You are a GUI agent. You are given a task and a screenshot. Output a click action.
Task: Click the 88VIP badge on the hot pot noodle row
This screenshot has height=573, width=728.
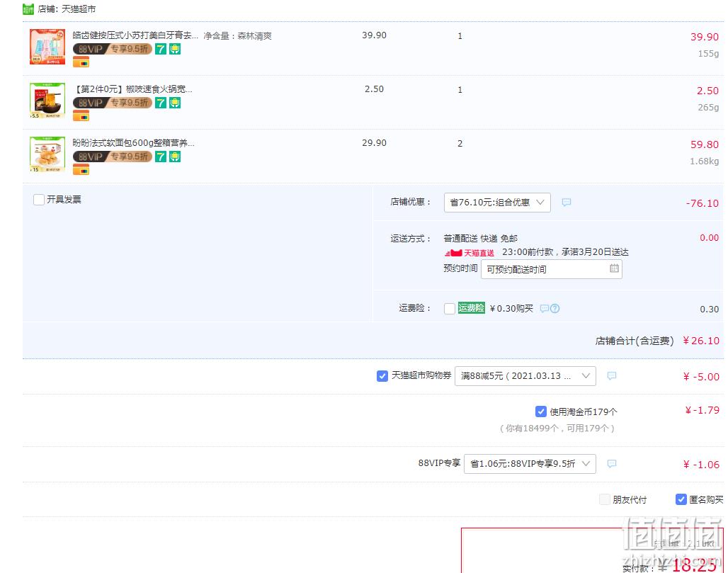113,103
